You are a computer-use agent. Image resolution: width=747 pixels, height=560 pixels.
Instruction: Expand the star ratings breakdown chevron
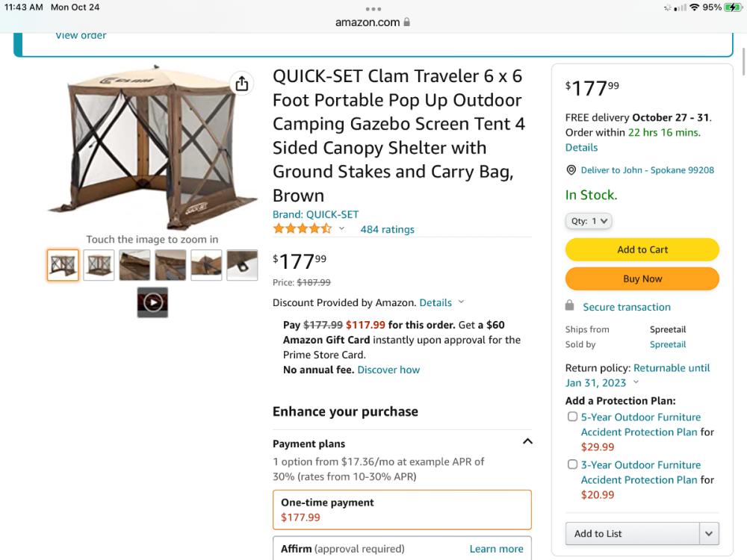coord(342,228)
